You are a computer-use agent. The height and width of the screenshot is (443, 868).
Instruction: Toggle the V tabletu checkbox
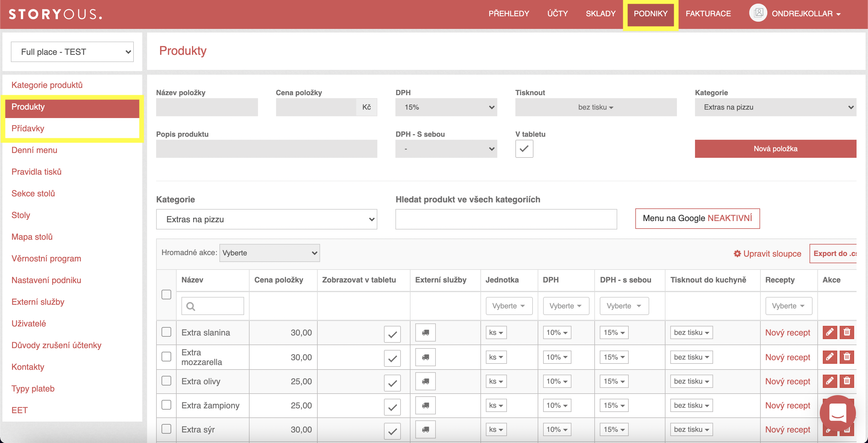[524, 149]
